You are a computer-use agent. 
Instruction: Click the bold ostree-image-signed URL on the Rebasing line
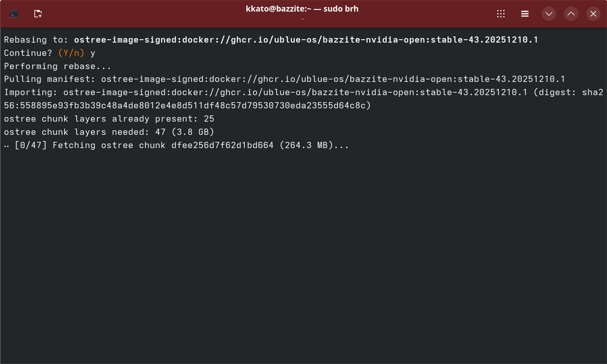coord(306,40)
